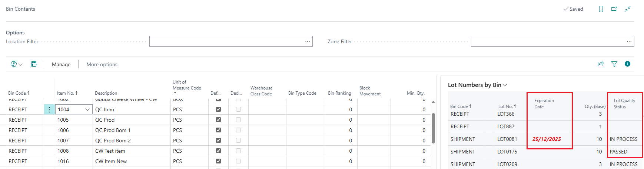Click the bookmark icon in header

click(x=601, y=9)
